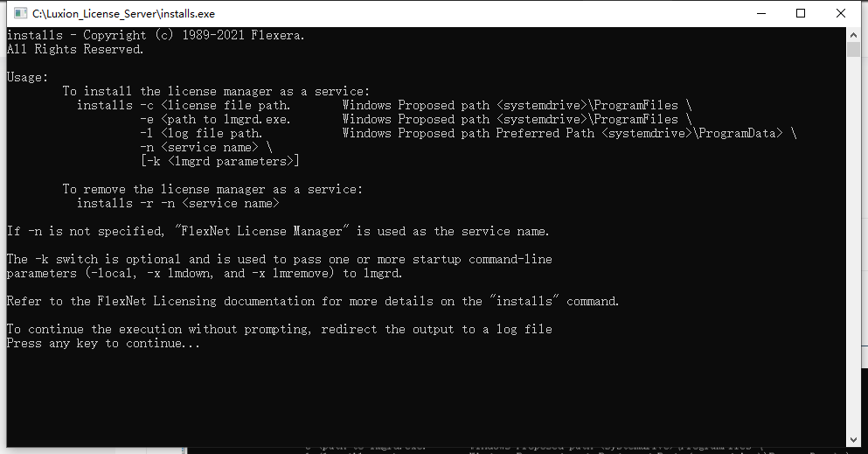Close the installs.exe console window
The height and width of the screenshot is (454, 868).
[x=840, y=13]
